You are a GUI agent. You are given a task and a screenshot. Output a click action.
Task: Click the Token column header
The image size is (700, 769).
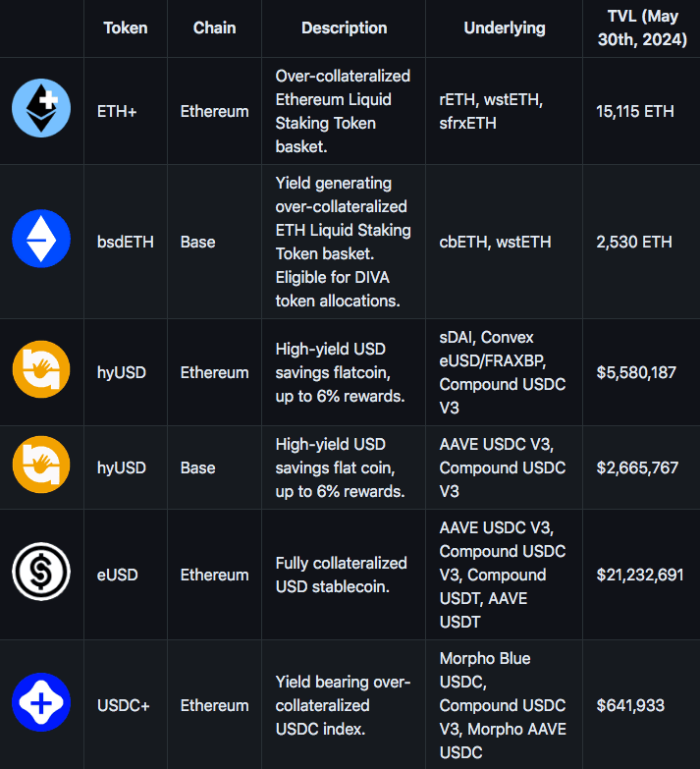coord(126,27)
